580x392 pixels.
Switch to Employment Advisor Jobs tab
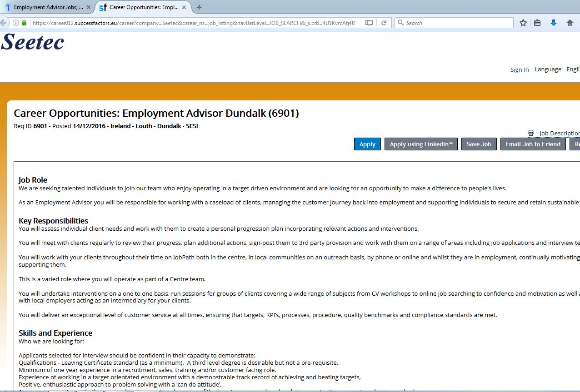[x=48, y=7]
